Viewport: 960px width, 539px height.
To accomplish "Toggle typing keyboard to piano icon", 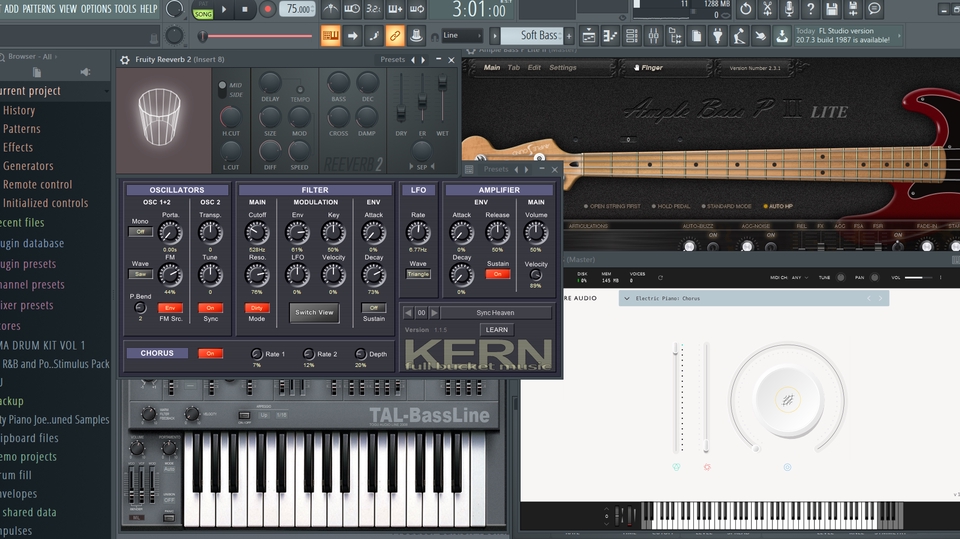I will click(x=331, y=36).
